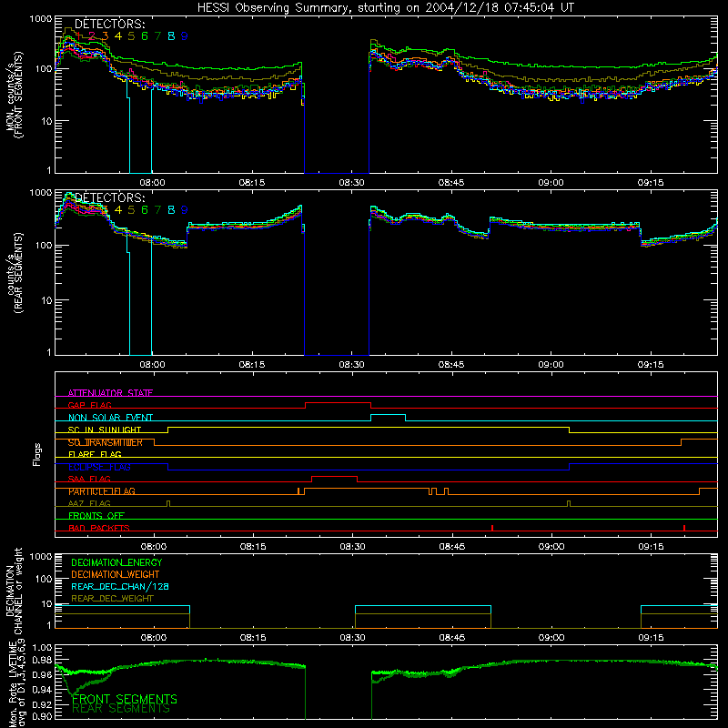Click the raised SAA_FLAG segment near 08:27

pos(334,476)
